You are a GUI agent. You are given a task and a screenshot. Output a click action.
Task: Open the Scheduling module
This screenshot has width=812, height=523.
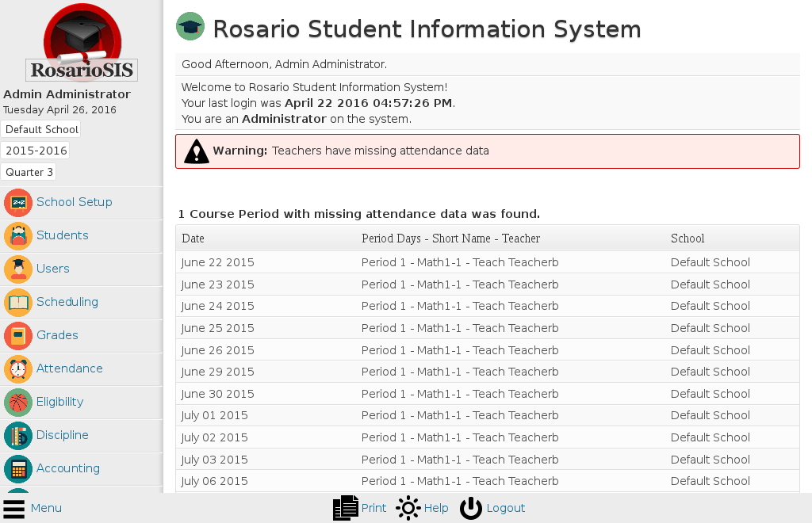[x=67, y=302]
